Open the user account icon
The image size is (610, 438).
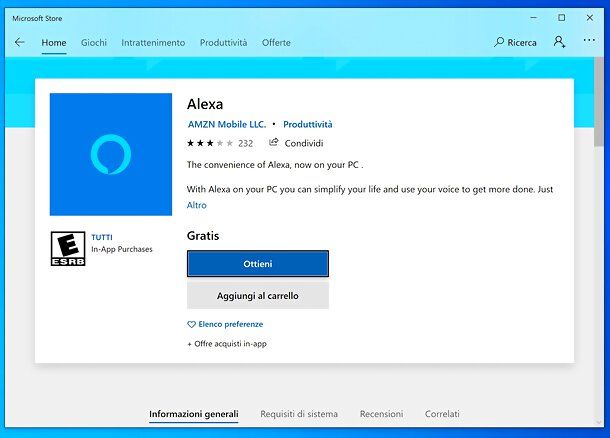coord(559,42)
